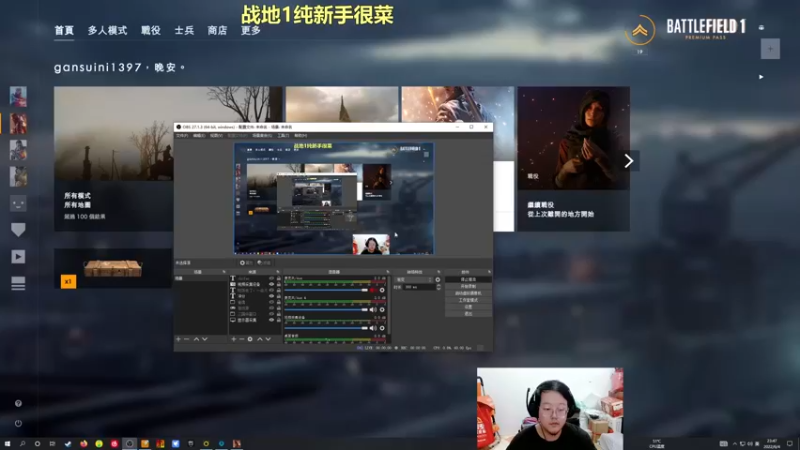Adjust second mixer channel volume slider
Screen dimensions: 800x450
pyautogui.click(x=326, y=310)
